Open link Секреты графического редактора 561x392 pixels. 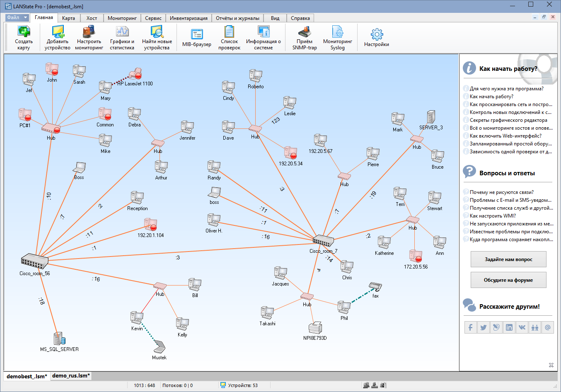[508, 120]
